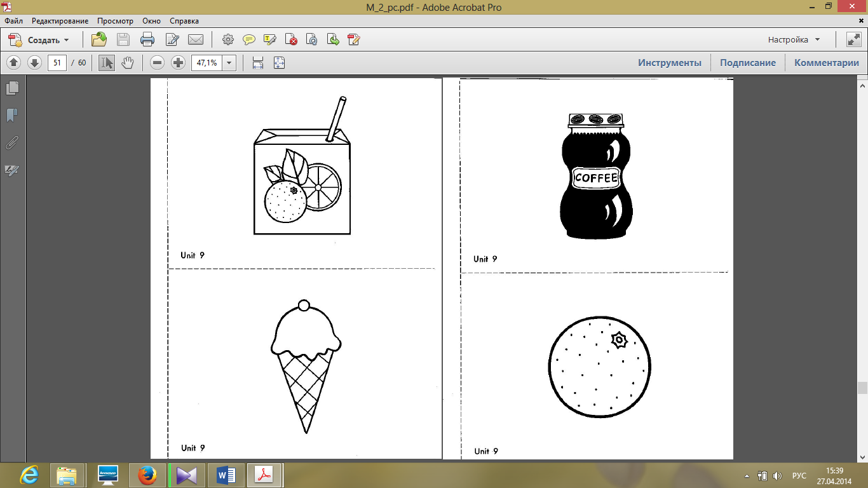Click the Sign document pen icon
The image size is (868, 488).
coord(354,40)
